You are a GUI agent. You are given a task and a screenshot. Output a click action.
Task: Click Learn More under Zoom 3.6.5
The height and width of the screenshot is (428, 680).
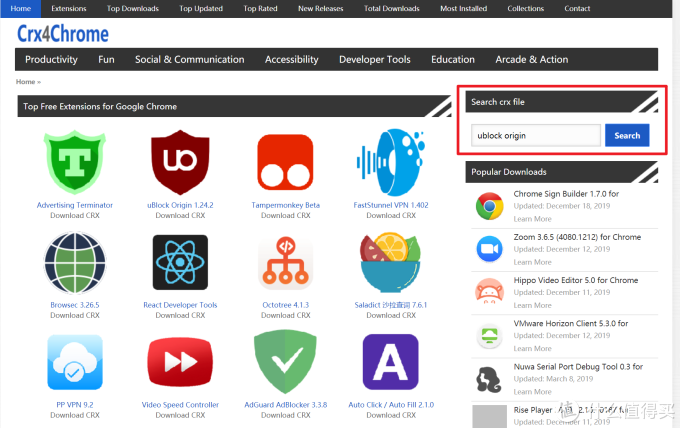click(533, 262)
